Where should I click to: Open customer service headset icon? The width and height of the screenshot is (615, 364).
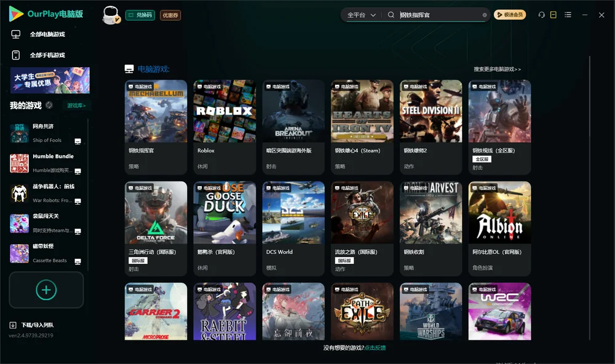click(541, 15)
